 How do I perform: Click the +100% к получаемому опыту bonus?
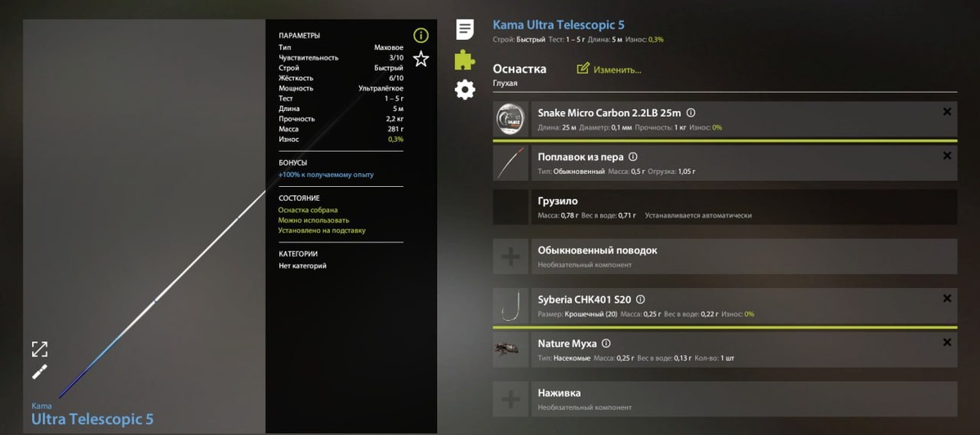(x=326, y=175)
